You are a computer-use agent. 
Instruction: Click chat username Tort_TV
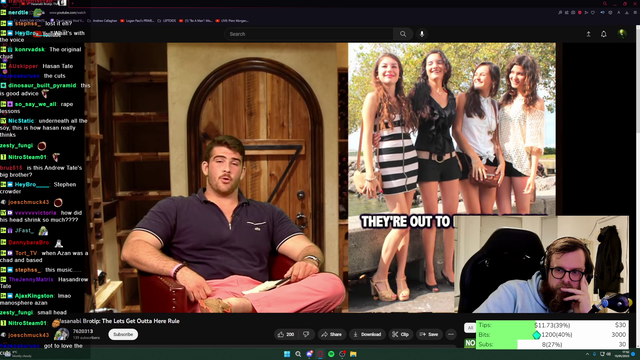(x=26, y=253)
